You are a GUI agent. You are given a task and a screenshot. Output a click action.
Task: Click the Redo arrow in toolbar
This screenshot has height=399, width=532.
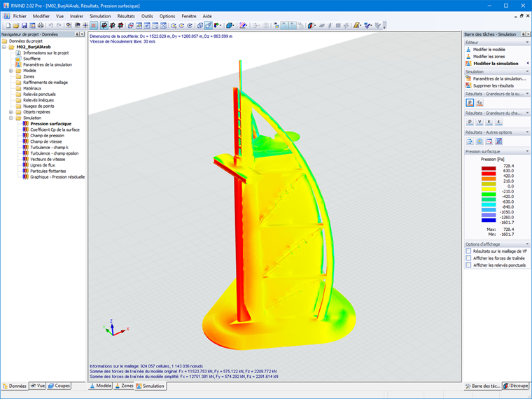pyautogui.click(x=59, y=25)
